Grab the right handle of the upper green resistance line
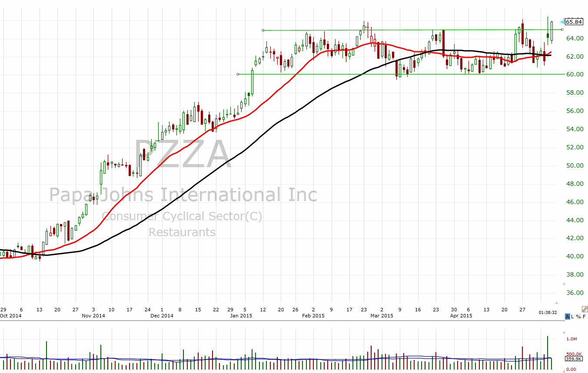The height and width of the screenshot is (373, 588). pos(562,30)
